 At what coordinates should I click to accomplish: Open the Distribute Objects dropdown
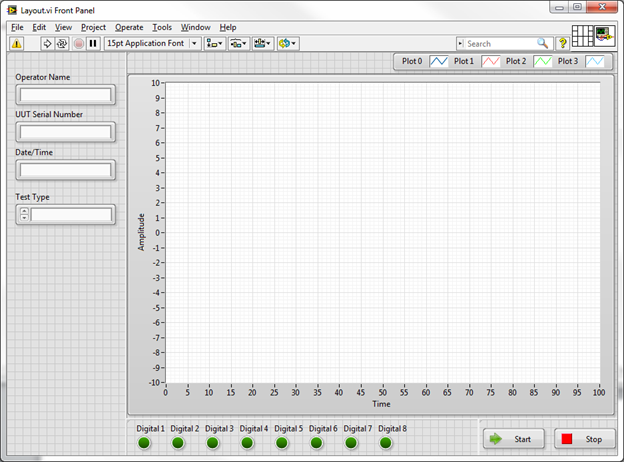click(239, 44)
